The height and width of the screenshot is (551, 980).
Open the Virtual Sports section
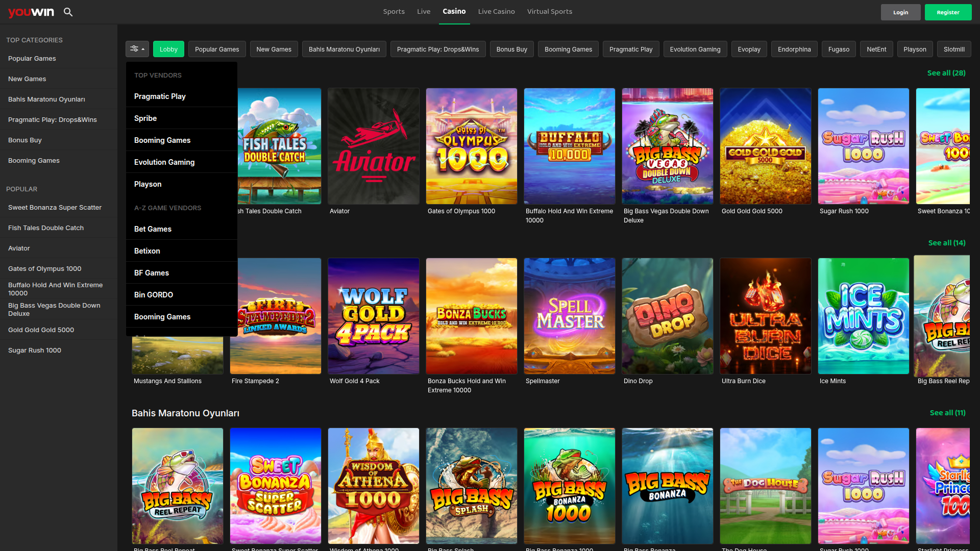tap(549, 11)
